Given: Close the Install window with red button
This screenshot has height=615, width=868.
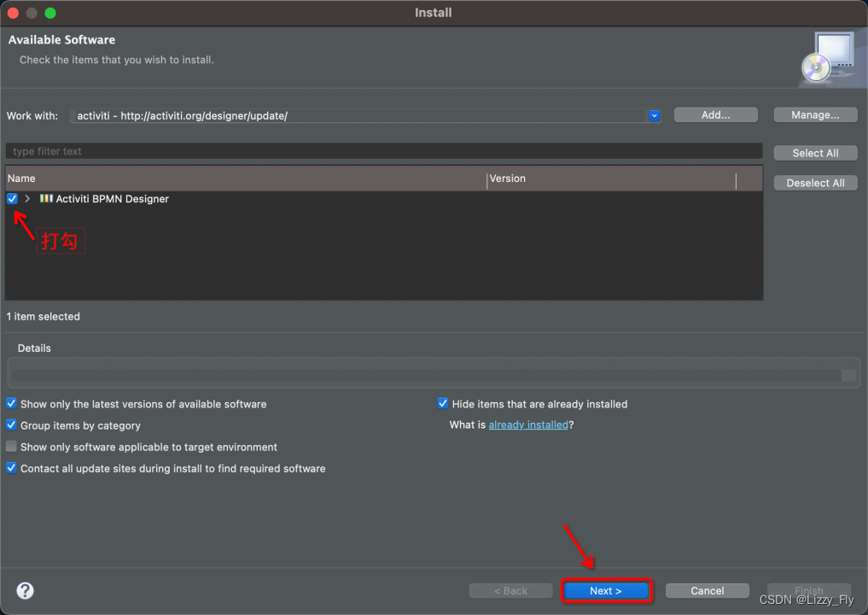Looking at the screenshot, I should [14, 13].
